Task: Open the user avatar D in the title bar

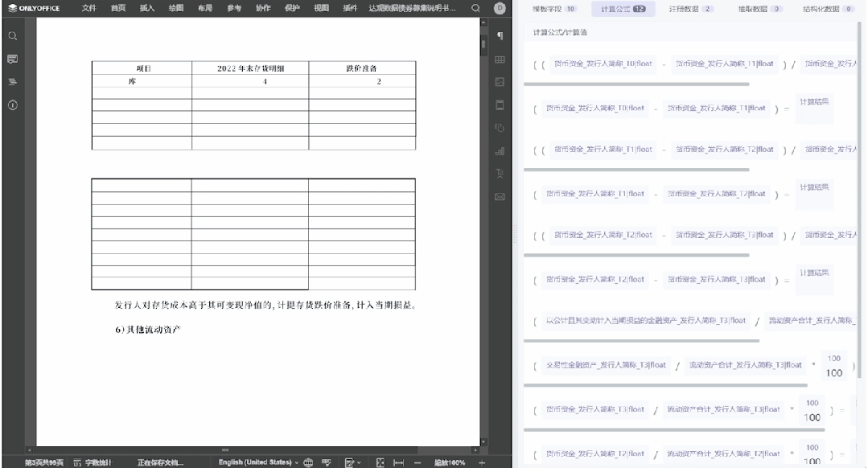Action: pos(500,8)
